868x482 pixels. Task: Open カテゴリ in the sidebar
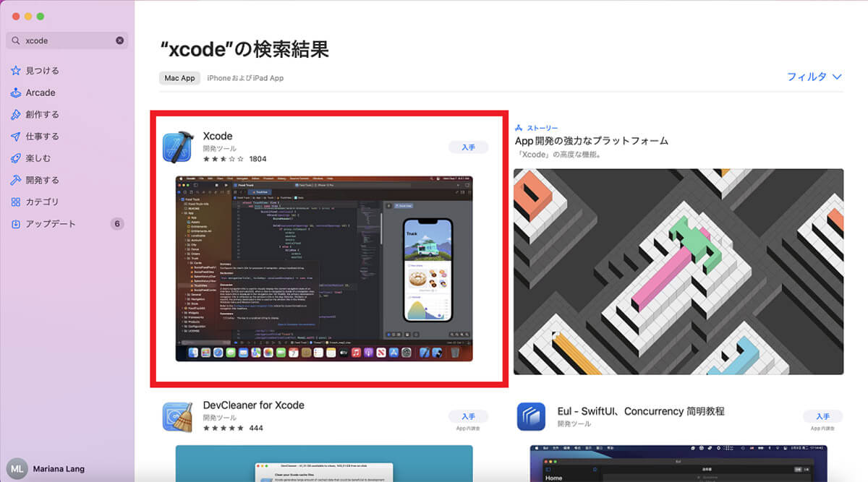point(43,202)
